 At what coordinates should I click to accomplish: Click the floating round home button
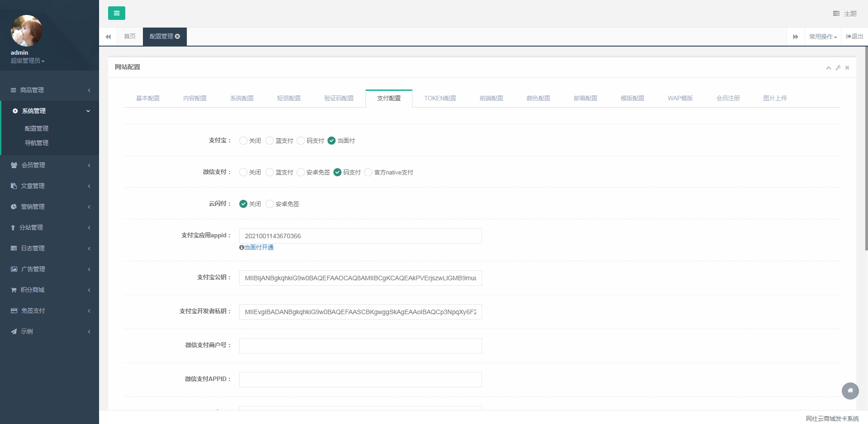850,391
